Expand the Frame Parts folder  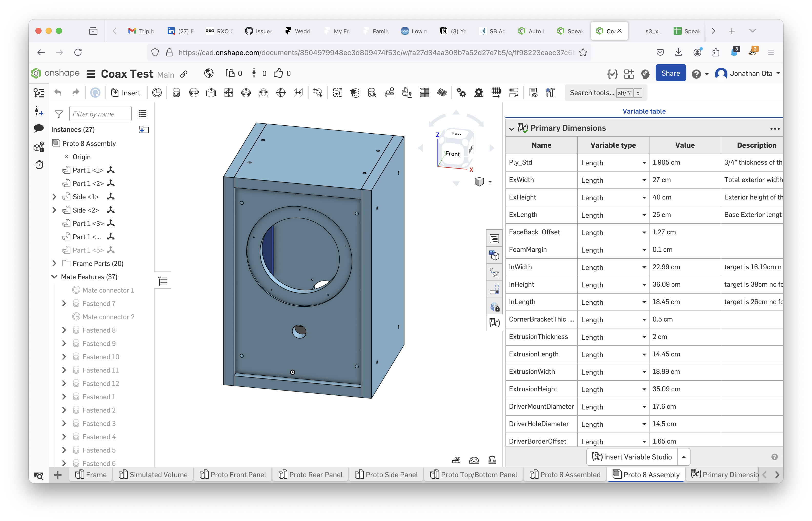click(x=54, y=263)
